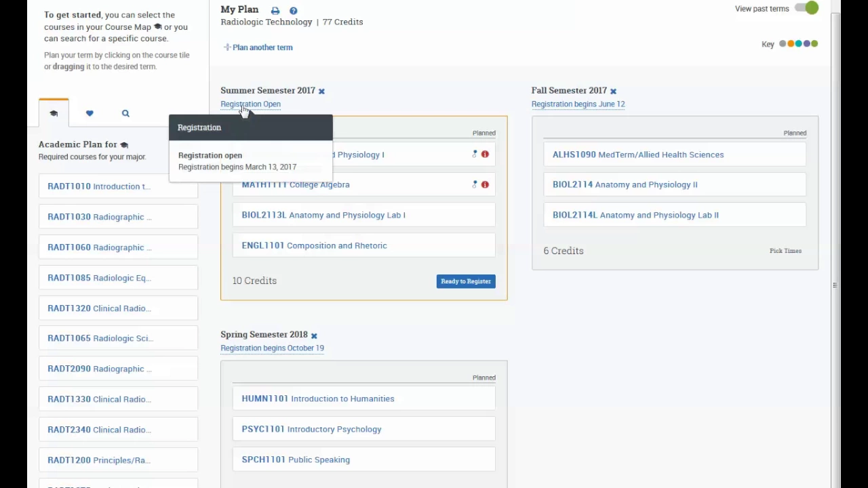868x488 pixels.
Task: Click the red alert icon on Physiology I row
Action: pyautogui.click(x=485, y=155)
